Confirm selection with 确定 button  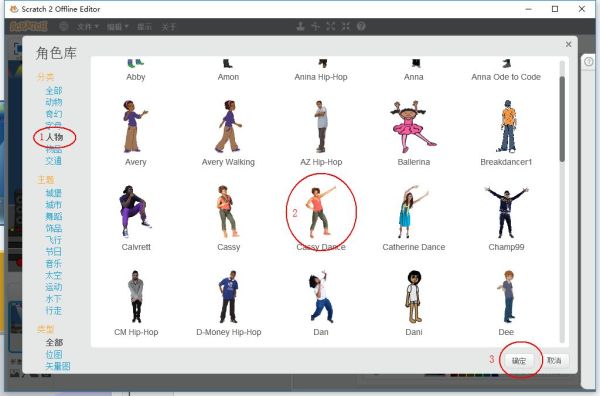519,360
